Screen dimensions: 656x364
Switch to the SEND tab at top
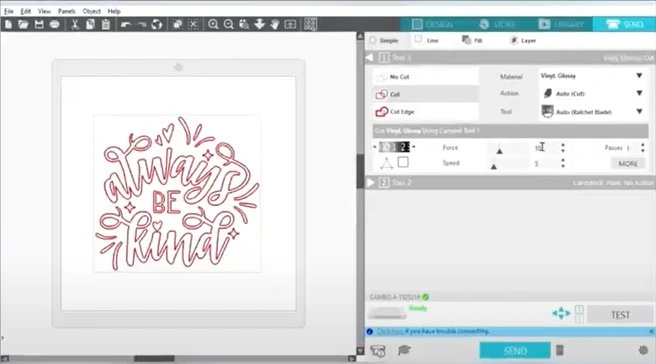click(x=624, y=24)
